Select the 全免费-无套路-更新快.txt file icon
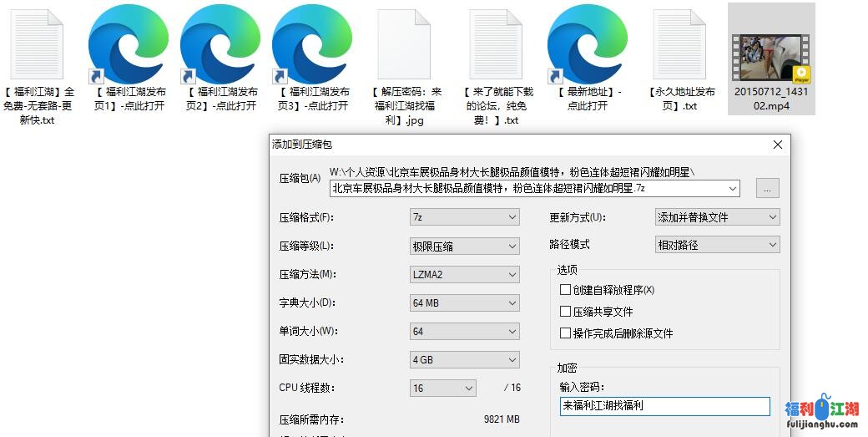 (38, 44)
